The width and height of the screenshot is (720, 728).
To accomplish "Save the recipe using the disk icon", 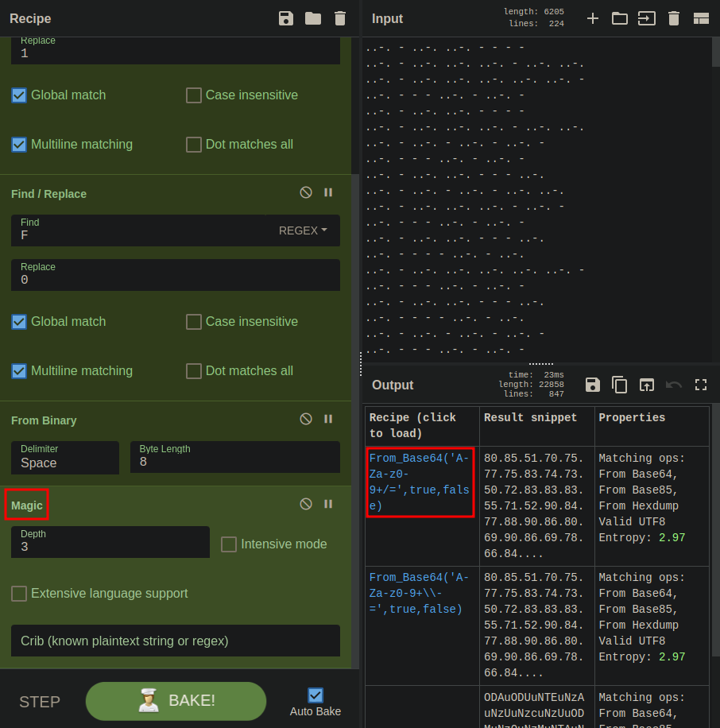I will [x=286, y=18].
